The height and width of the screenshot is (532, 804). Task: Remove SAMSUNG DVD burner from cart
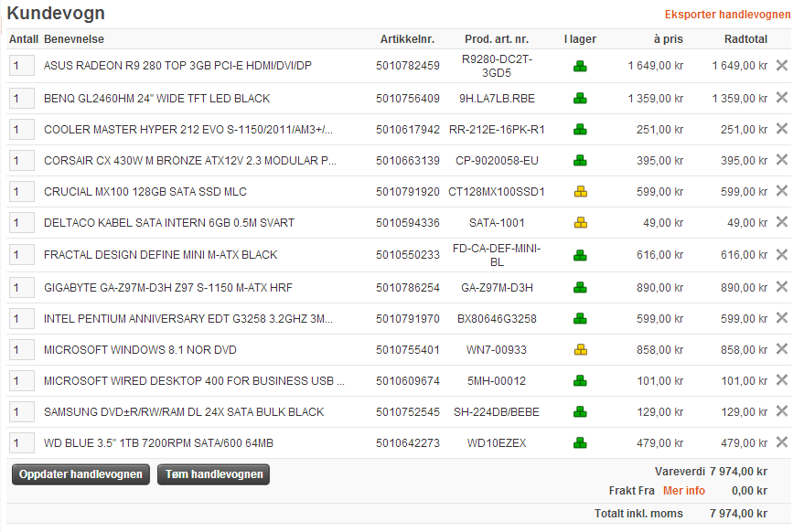781,411
